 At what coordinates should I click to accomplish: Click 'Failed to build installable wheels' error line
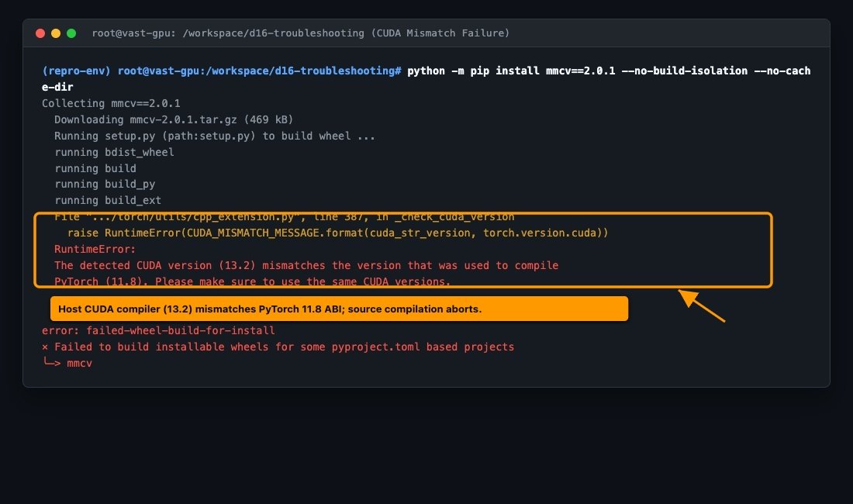(x=278, y=347)
